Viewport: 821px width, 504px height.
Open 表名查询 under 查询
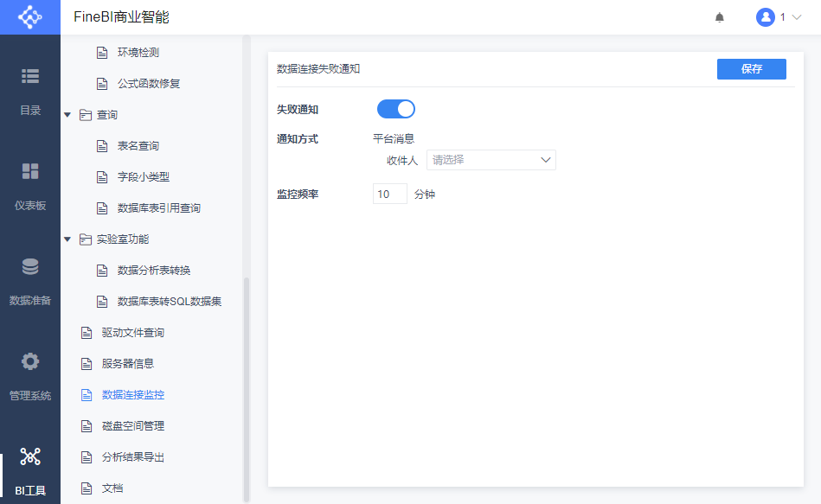tap(138, 146)
